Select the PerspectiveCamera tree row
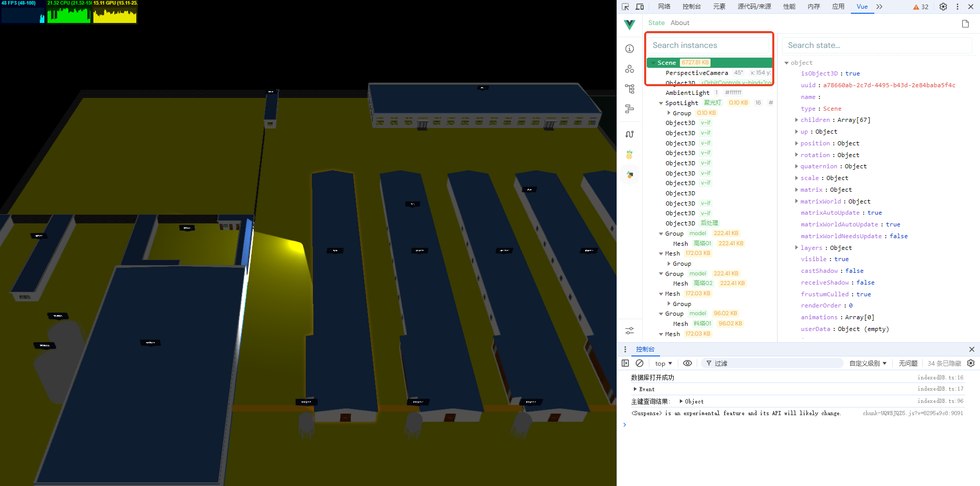The image size is (980, 486). tap(709, 73)
